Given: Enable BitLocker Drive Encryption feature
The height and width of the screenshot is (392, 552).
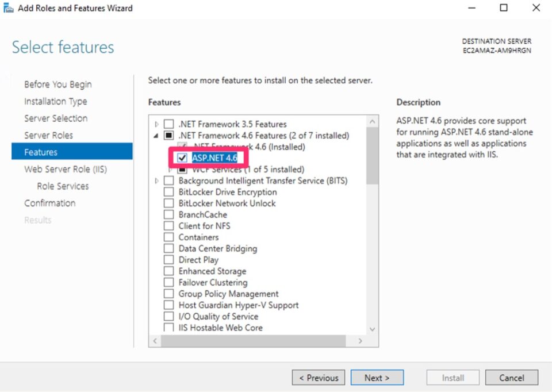Looking at the screenshot, I should pyautogui.click(x=169, y=191).
